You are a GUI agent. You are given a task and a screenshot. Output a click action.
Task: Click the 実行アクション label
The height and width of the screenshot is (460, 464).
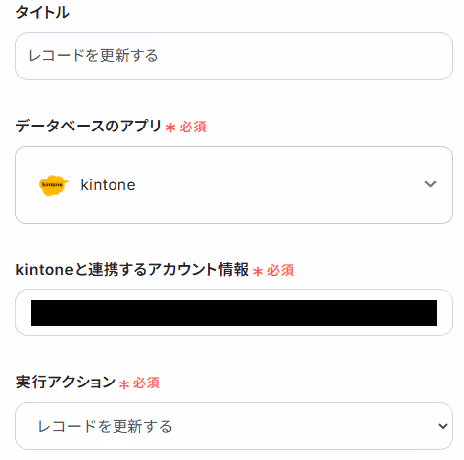(66, 382)
